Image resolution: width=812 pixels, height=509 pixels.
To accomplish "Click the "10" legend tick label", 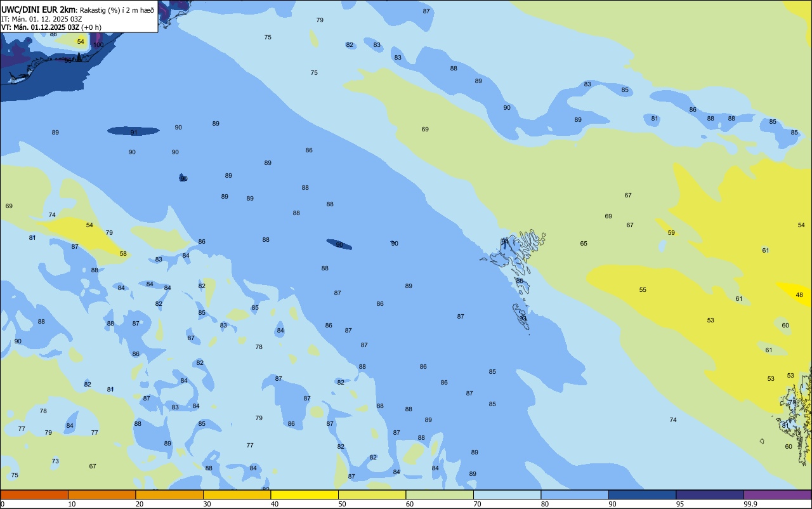I will [72, 504].
